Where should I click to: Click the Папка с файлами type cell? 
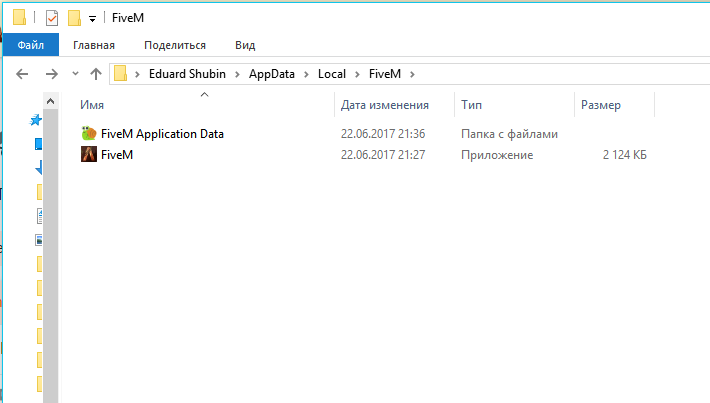coord(509,134)
